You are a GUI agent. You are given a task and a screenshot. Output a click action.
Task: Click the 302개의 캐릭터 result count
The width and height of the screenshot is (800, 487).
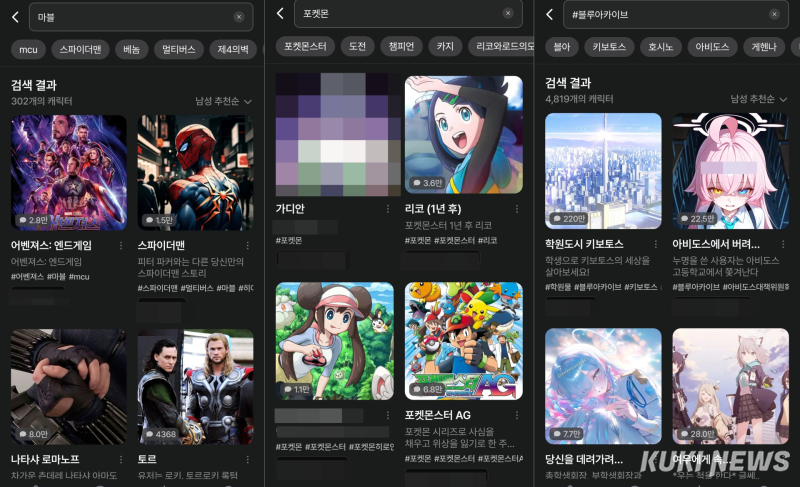(42, 101)
